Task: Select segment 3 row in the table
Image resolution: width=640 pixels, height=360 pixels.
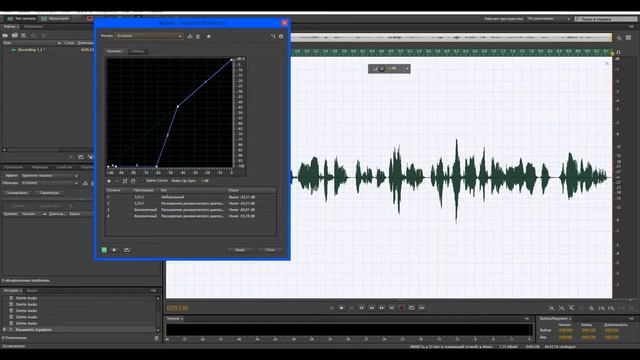Action: point(191,209)
